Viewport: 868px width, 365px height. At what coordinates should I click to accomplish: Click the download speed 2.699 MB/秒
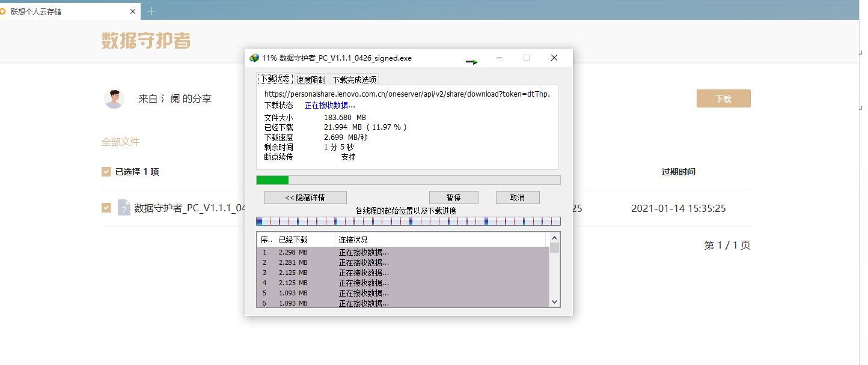346,137
